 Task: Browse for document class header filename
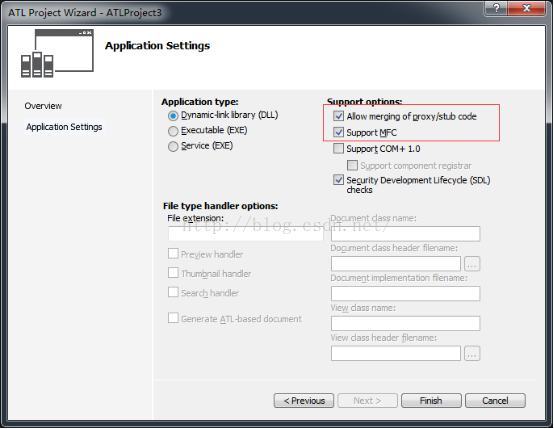(x=472, y=264)
